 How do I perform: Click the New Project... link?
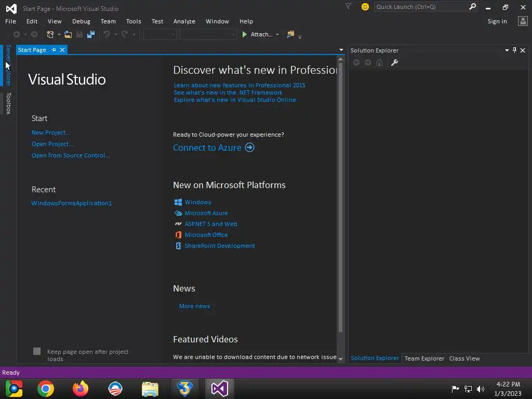pos(50,132)
